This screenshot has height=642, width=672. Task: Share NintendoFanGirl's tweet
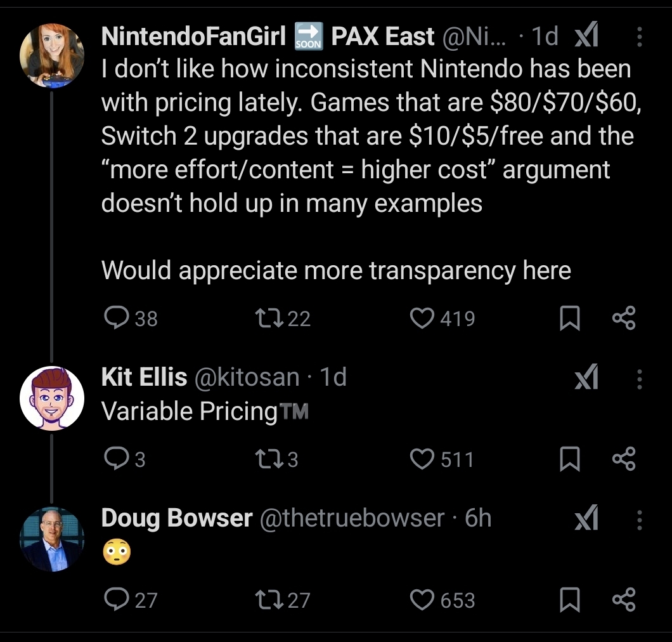pos(623,318)
